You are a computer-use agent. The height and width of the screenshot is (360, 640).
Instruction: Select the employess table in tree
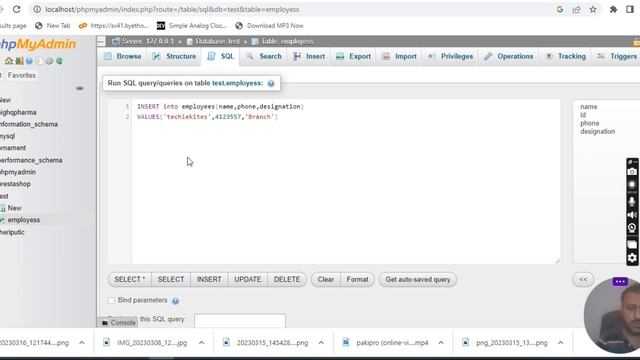pos(24,220)
